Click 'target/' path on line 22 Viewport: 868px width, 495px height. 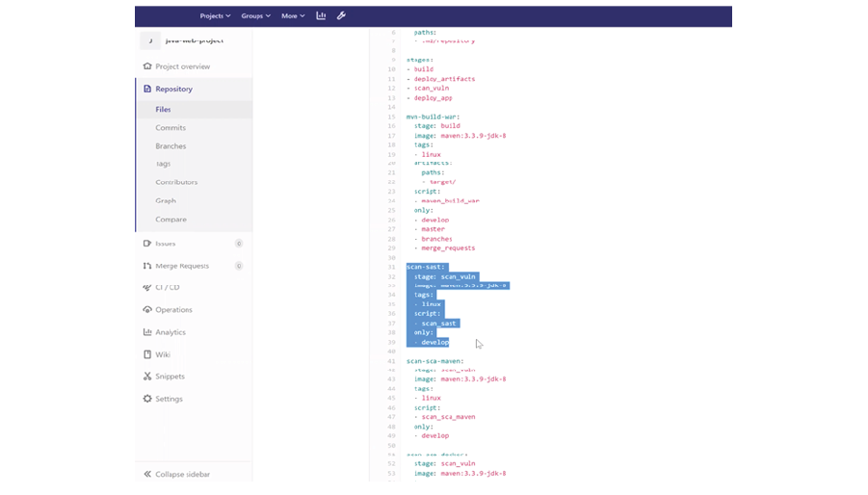point(442,182)
